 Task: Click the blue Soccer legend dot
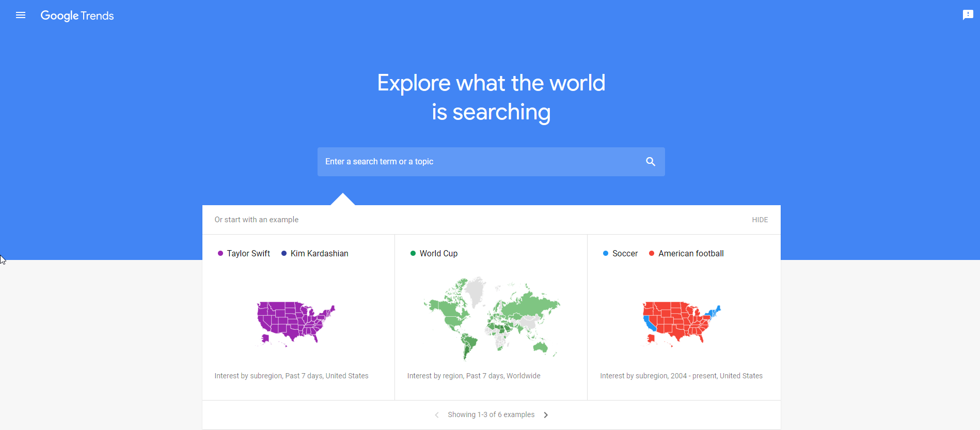click(x=606, y=253)
